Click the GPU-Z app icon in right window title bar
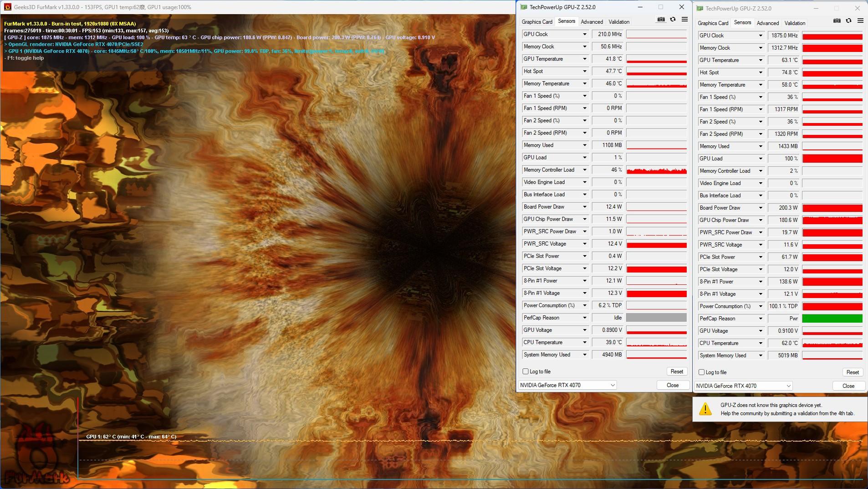868x489 pixels. tap(700, 8)
